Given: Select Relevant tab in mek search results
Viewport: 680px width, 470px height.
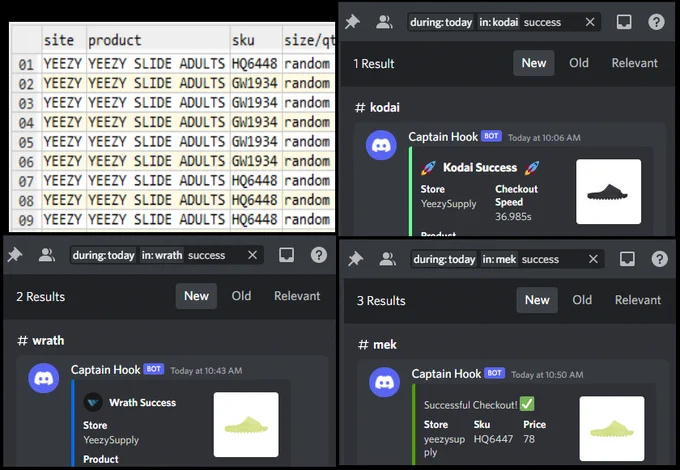Looking at the screenshot, I should point(638,300).
